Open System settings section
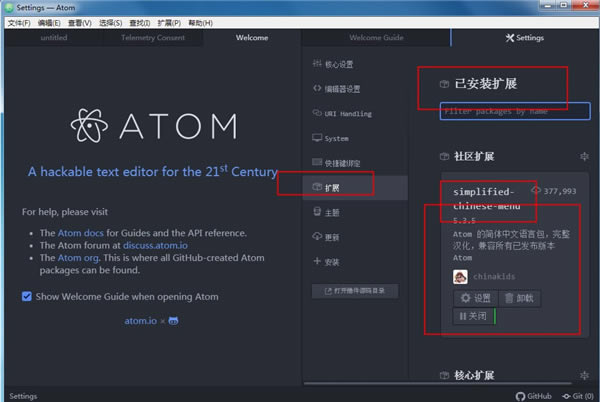The height and width of the screenshot is (402, 600). pyautogui.click(x=355, y=138)
